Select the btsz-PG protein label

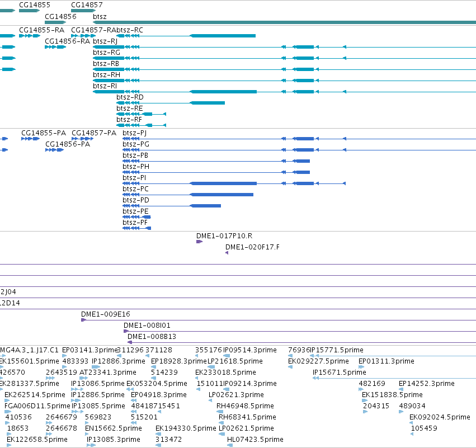tap(136, 144)
